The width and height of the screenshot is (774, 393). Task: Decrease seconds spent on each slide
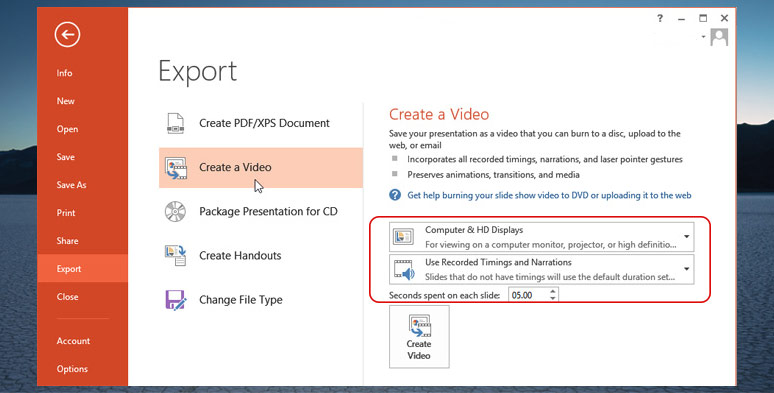click(553, 299)
